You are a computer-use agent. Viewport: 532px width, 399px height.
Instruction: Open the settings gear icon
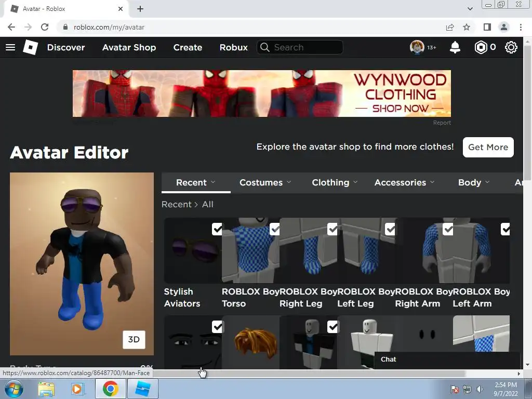[511, 47]
